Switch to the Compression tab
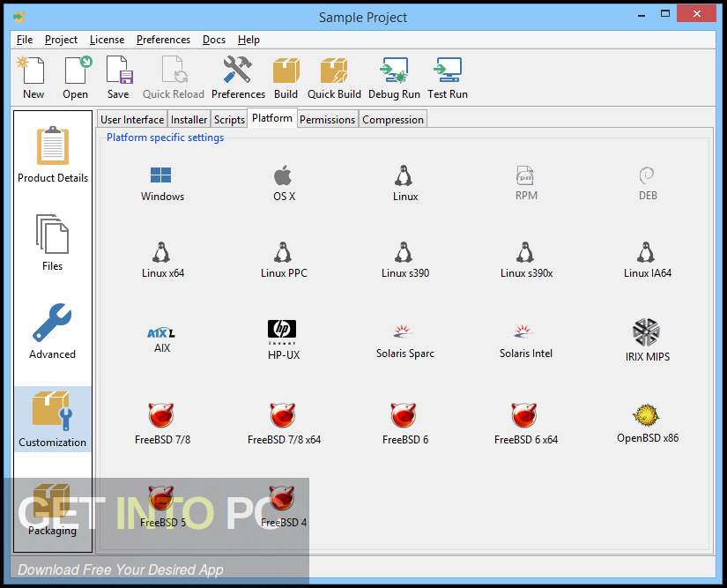 393,120
